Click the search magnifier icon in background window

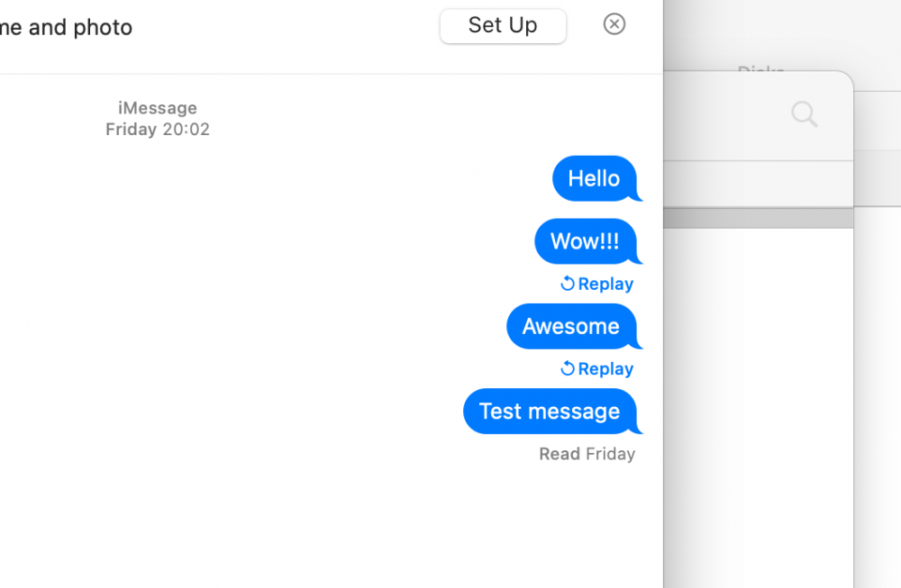tap(804, 113)
